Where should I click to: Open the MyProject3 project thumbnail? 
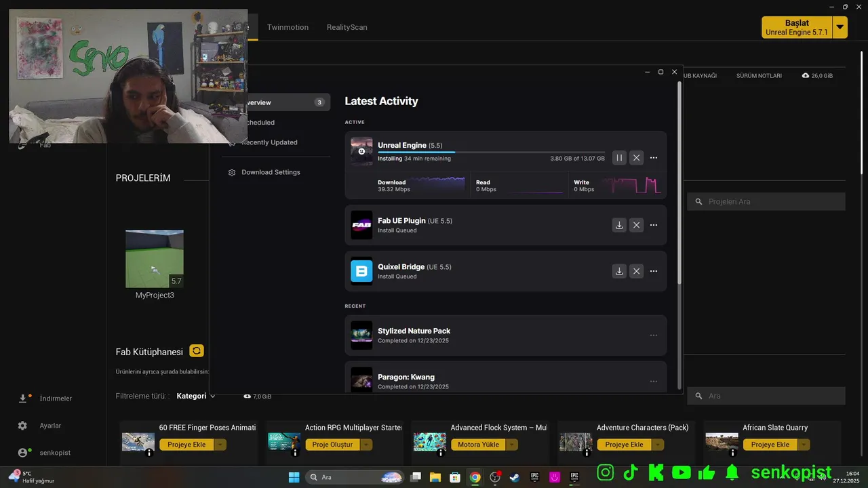(155, 259)
